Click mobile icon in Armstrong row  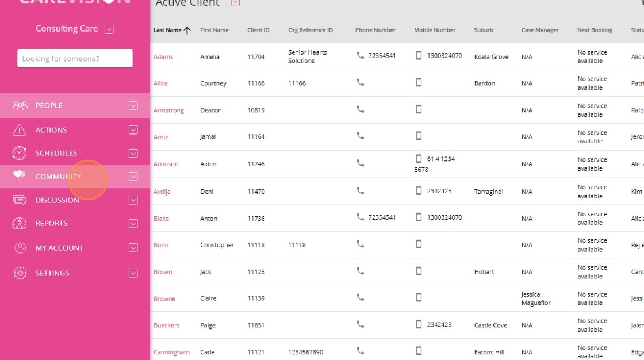pos(419,109)
